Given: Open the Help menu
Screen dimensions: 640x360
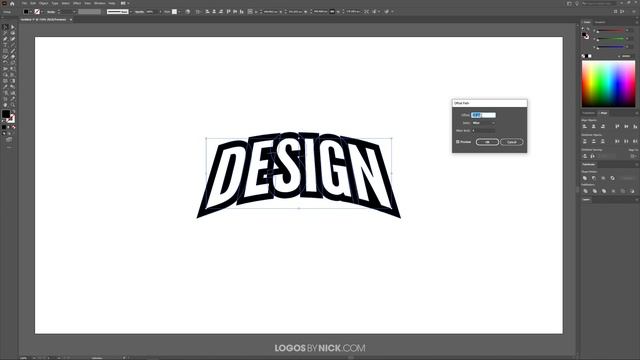Looking at the screenshot, I should (x=112, y=3).
